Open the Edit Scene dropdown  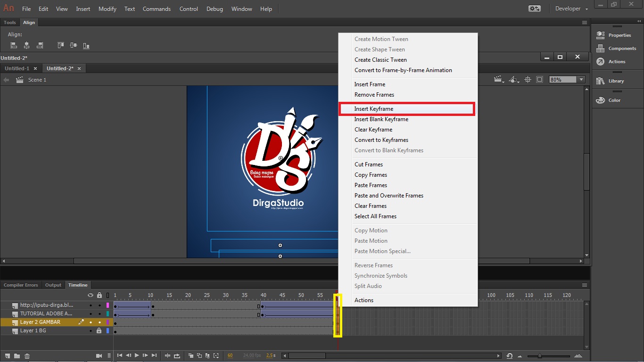point(498,79)
